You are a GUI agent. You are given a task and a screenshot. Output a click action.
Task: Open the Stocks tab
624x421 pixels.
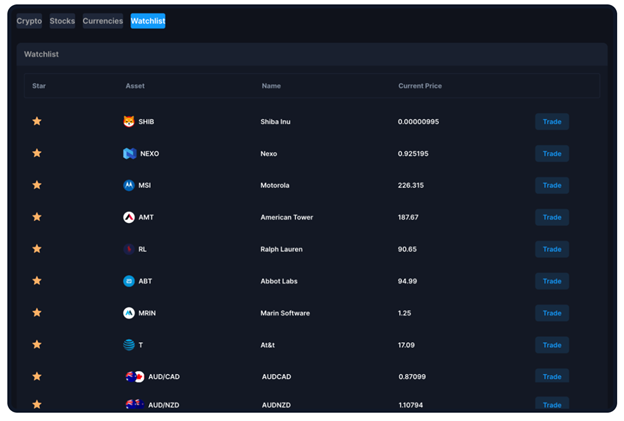click(62, 21)
